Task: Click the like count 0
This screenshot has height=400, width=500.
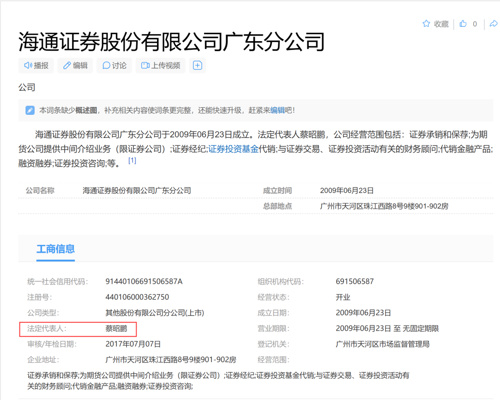Action: (x=475, y=24)
